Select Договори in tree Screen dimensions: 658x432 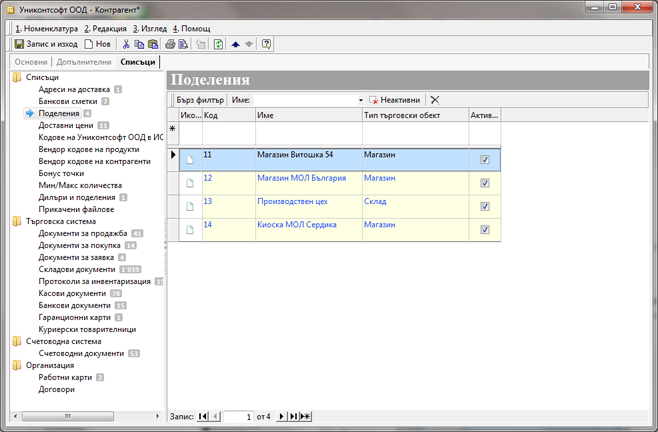pyautogui.click(x=56, y=389)
